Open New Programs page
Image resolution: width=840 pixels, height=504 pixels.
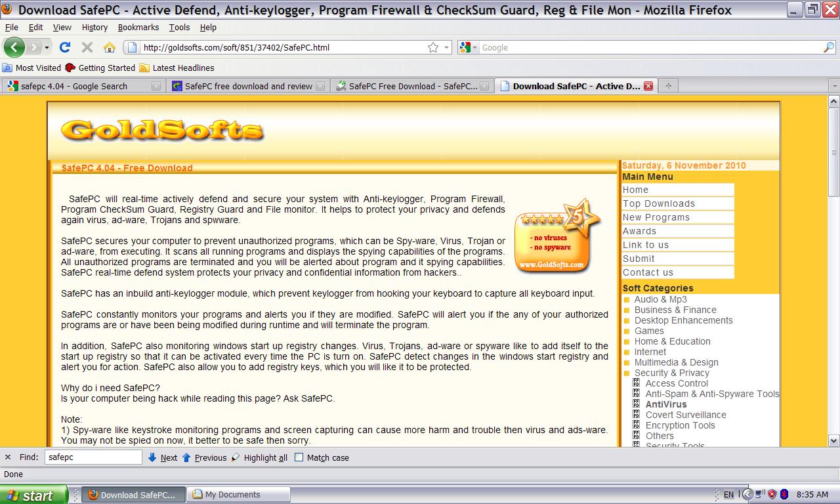click(x=678, y=217)
